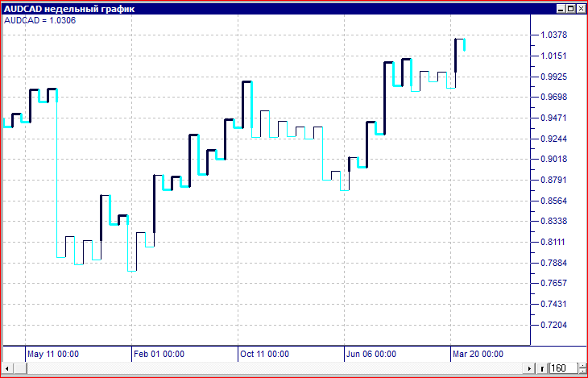Screen dimensions: 588x378
Task: Click the 0.8338 price axis label
Action: tap(553, 221)
